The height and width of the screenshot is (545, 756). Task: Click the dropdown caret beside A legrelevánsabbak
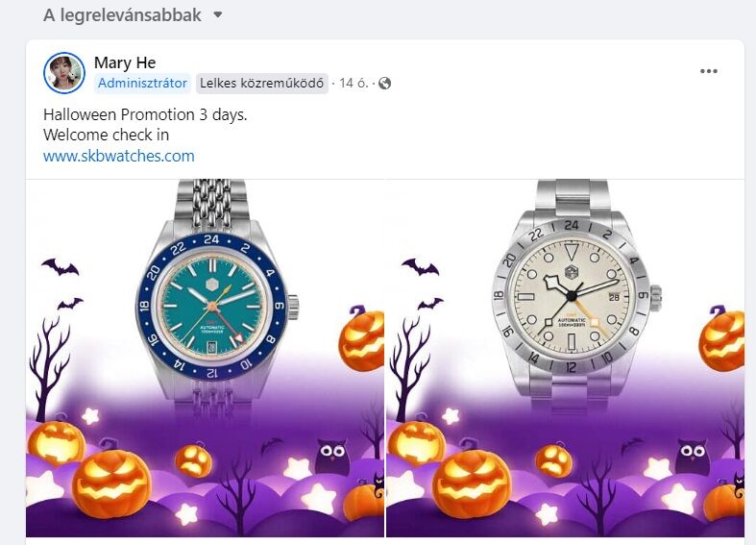pyautogui.click(x=218, y=15)
